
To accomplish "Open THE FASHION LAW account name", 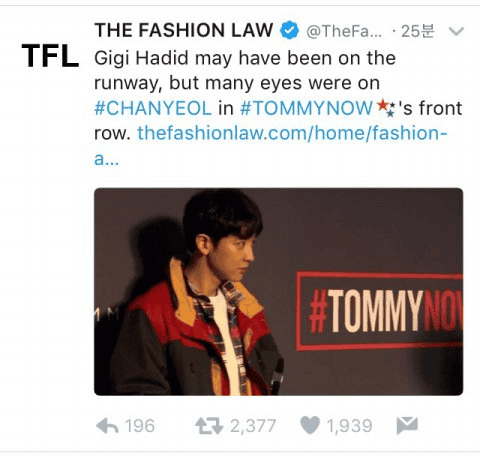I will point(184,30).
